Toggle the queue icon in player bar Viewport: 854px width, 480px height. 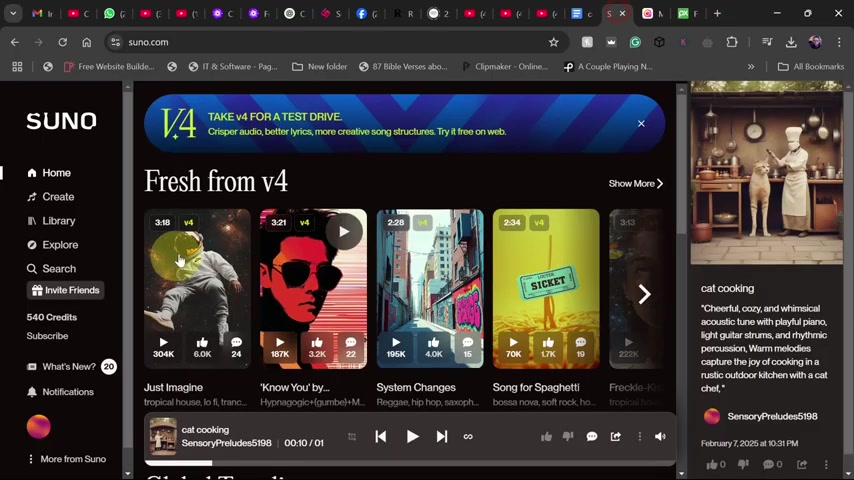coord(352,436)
